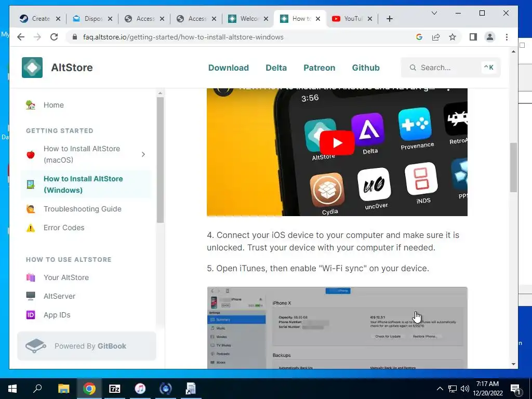Open the Delta link in header
Image resolution: width=532 pixels, height=399 pixels.
276,68
